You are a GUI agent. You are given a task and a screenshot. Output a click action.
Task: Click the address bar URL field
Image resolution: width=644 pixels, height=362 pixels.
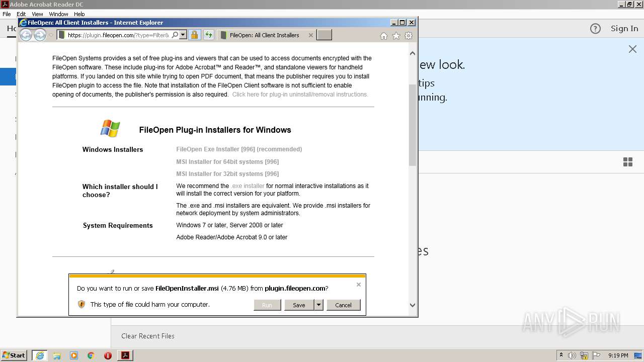[x=118, y=35]
